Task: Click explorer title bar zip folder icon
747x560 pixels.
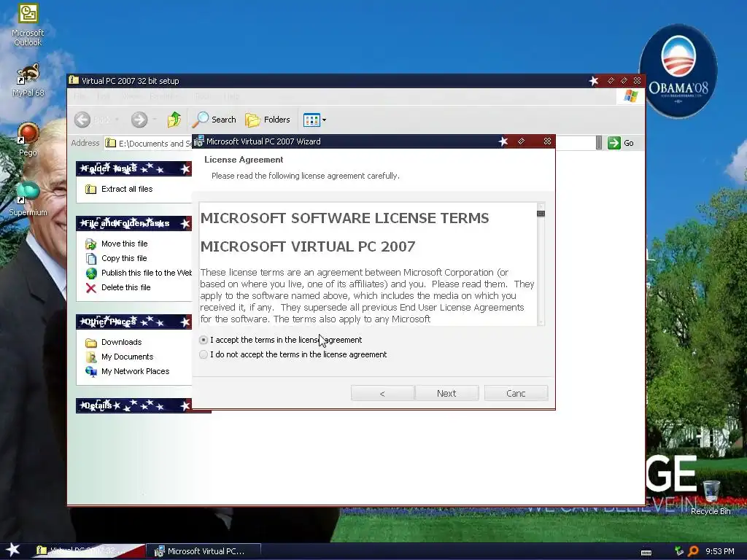Action: point(74,80)
